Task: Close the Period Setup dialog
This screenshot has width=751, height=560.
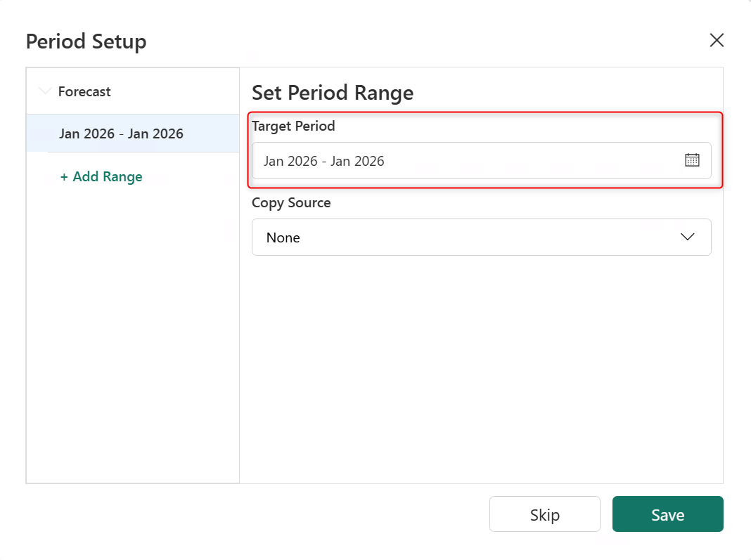Action: [x=717, y=41]
